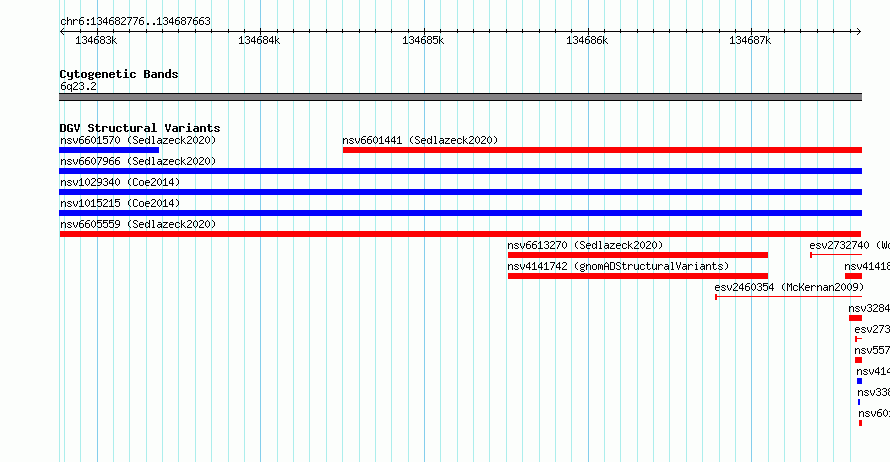Viewport: 890px width, 462px height.
Task: Open the nsv6607966 (Sedlazeck2020) label
Action: point(138,161)
